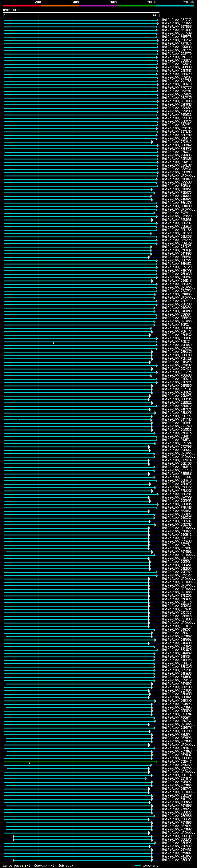
Task: Select hit label UniRef100_C4J938
Action: 177,67
